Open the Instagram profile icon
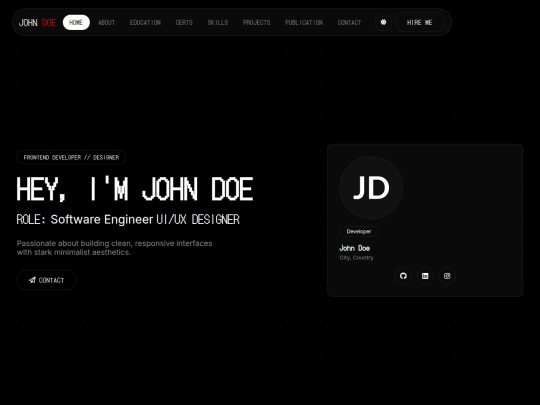The image size is (540, 405). coord(447,276)
